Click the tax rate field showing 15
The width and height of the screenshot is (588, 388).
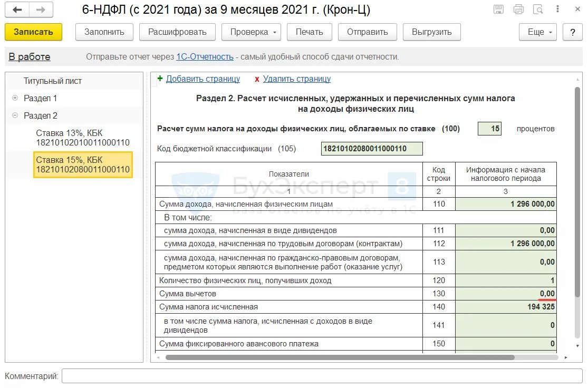click(489, 129)
